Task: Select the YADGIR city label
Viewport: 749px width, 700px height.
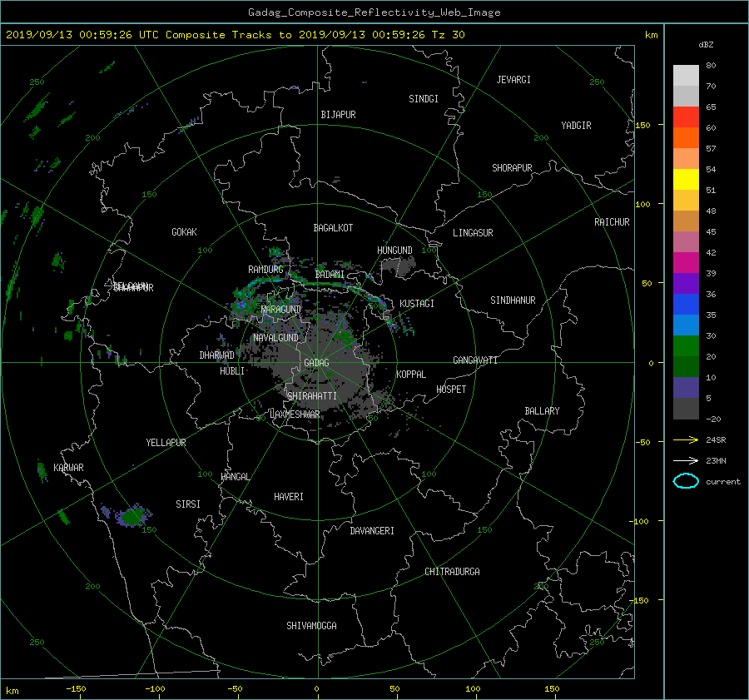Action: click(x=576, y=126)
